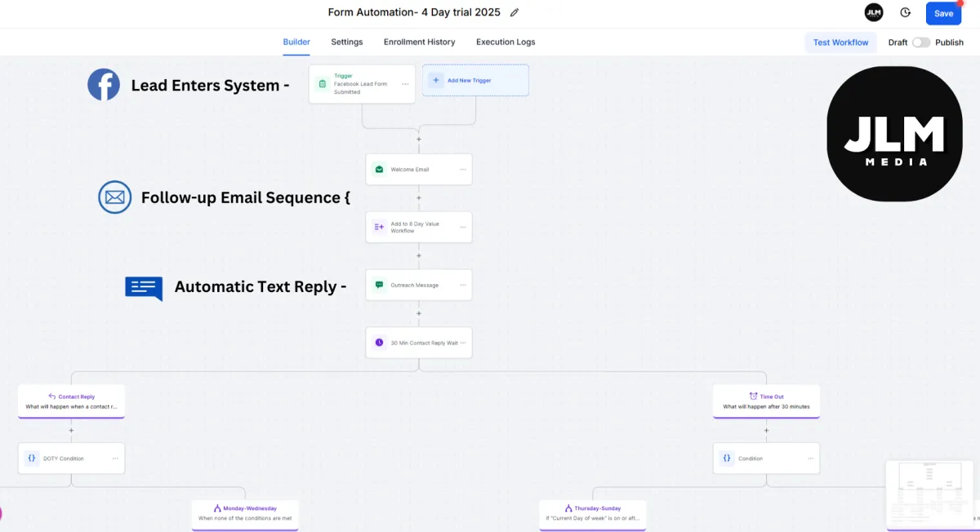
Task: Click the Add to Workflow list icon
Action: point(379,227)
